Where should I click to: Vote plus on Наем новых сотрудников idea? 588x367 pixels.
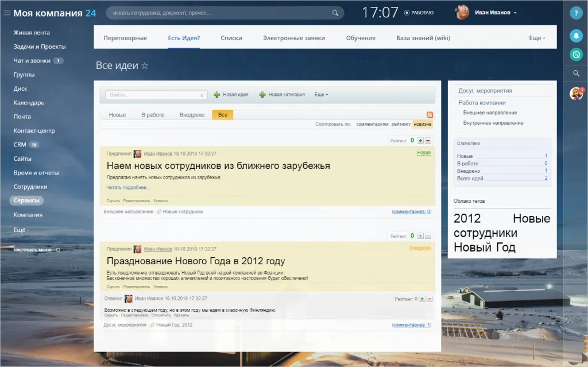pyautogui.click(x=420, y=141)
